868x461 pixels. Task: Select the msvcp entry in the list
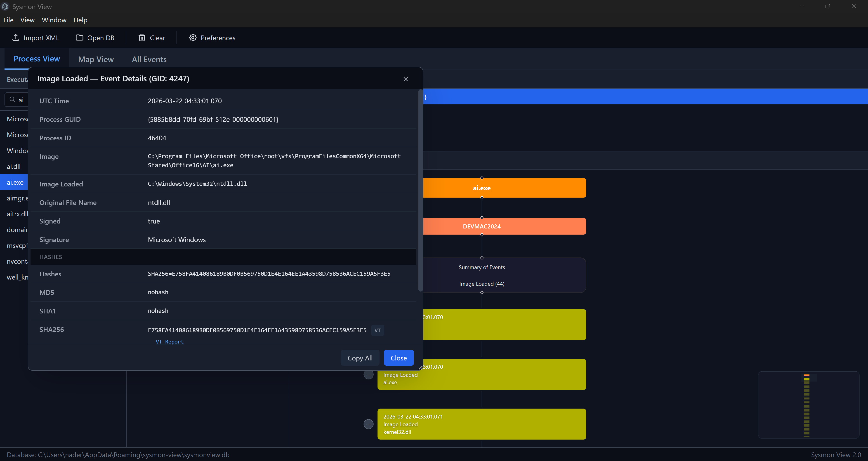(x=14, y=245)
